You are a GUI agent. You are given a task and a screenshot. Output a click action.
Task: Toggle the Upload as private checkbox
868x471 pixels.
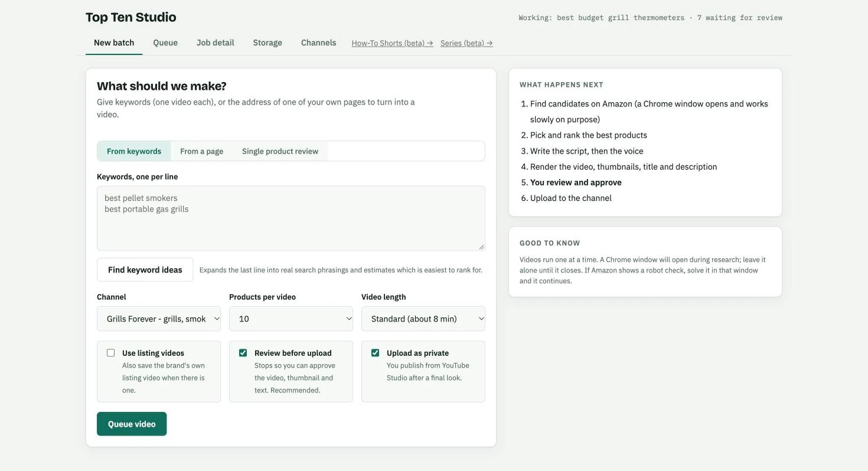click(x=375, y=353)
